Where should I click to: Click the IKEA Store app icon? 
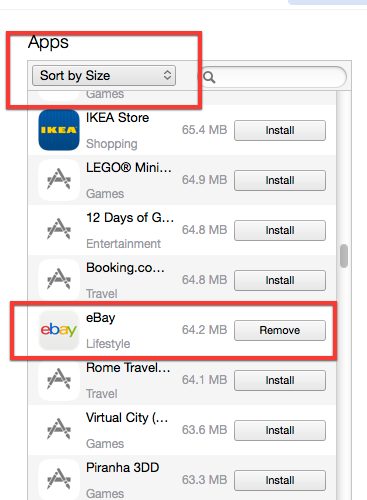click(59, 130)
